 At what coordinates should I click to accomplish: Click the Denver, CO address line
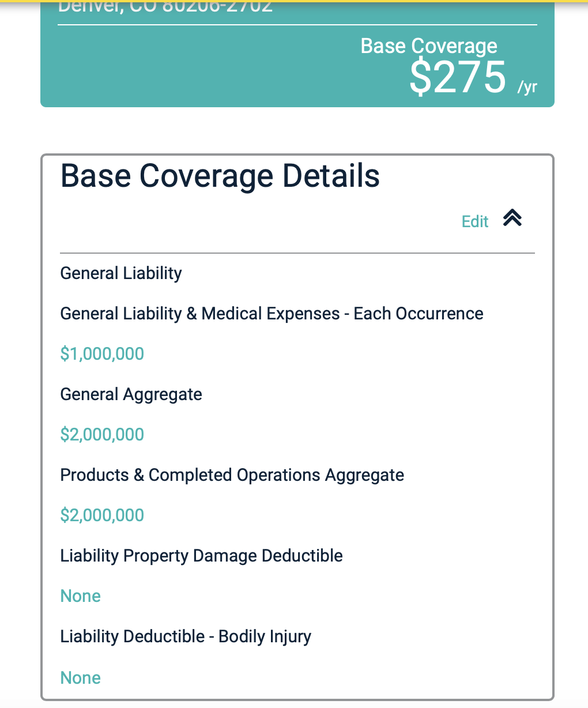click(x=165, y=7)
